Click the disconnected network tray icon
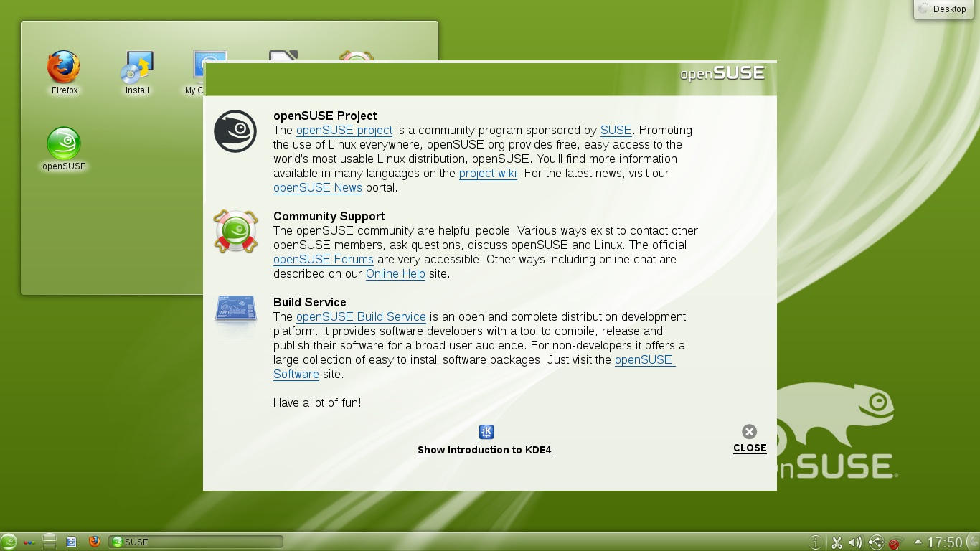This screenshot has width=980, height=551. coord(895,542)
